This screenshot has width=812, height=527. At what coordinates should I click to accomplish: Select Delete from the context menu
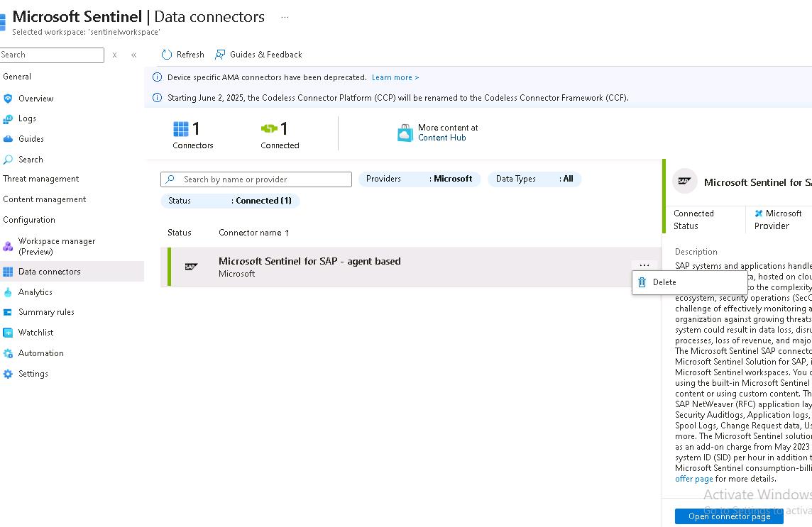tap(664, 282)
